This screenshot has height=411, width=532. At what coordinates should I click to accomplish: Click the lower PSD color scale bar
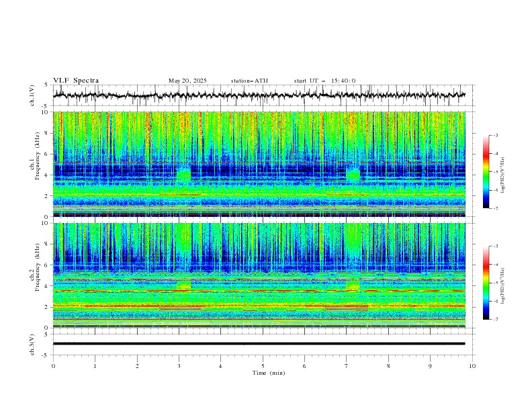tap(486, 283)
